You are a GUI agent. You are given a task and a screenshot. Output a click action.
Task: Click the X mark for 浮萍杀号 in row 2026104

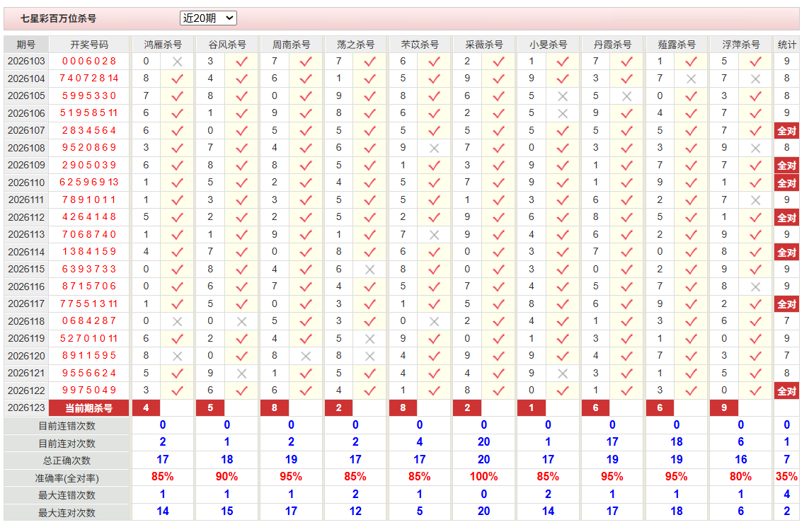[x=755, y=79]
